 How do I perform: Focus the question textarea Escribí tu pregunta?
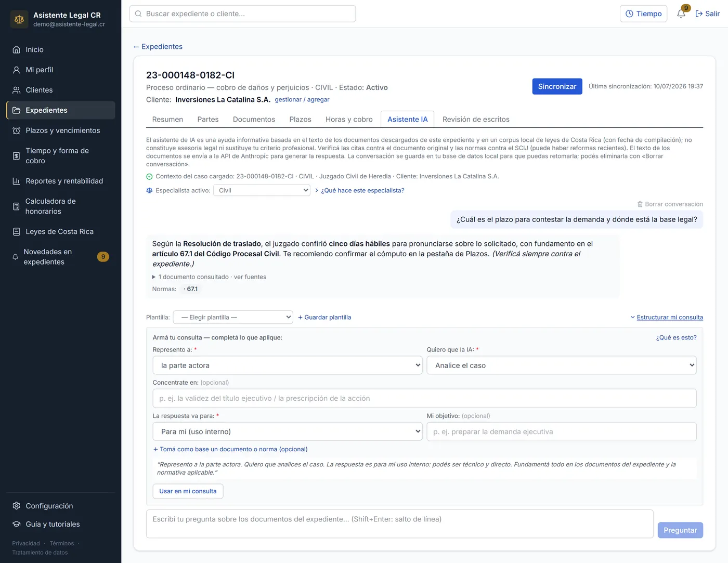click(x=399, y=523)
